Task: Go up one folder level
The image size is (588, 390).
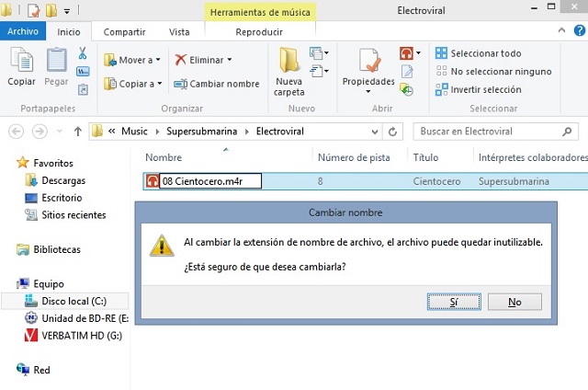Action: 77,132
